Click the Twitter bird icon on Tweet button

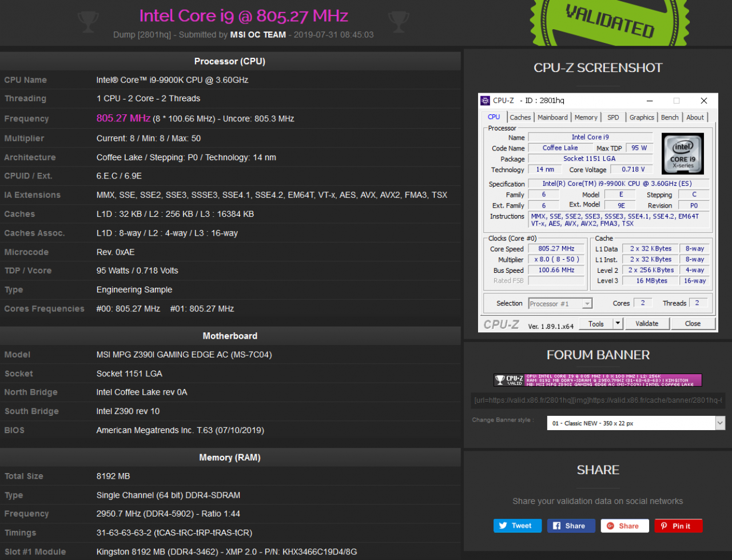[503, 526]
